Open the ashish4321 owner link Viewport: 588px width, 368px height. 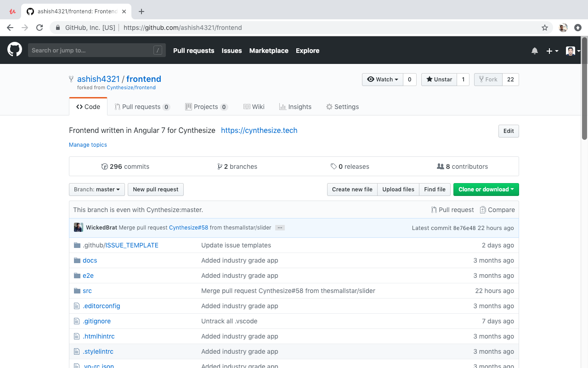point(98,79)
